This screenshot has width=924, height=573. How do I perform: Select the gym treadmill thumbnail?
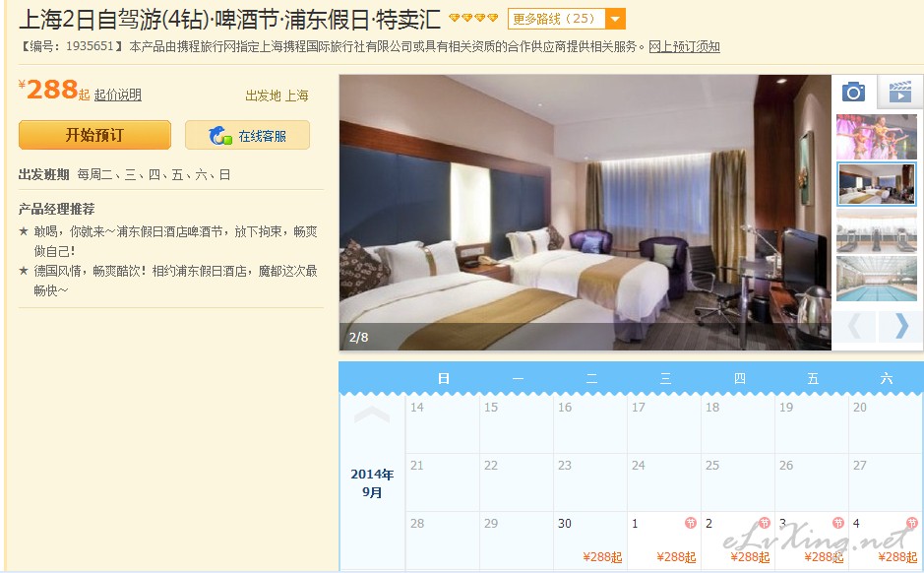point(876,231)
